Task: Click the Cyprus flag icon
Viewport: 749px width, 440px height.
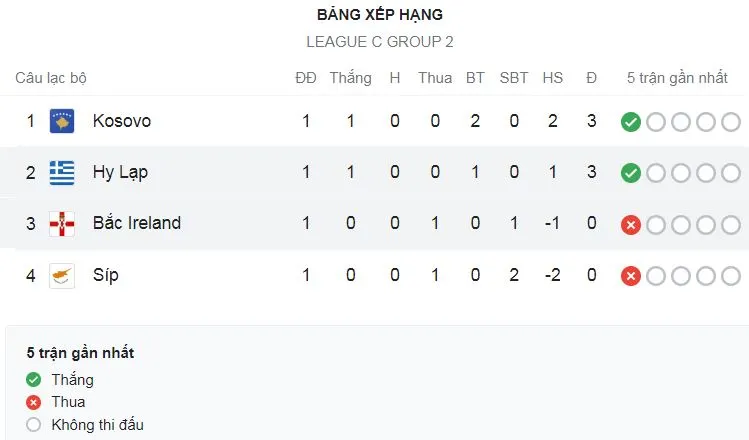Action: pos(62,274)
